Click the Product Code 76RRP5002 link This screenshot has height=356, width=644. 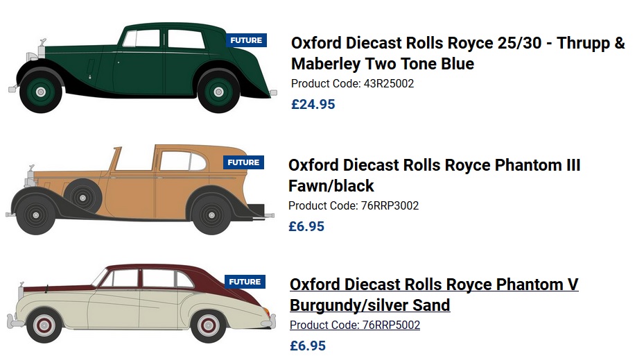tap(355, 325)
